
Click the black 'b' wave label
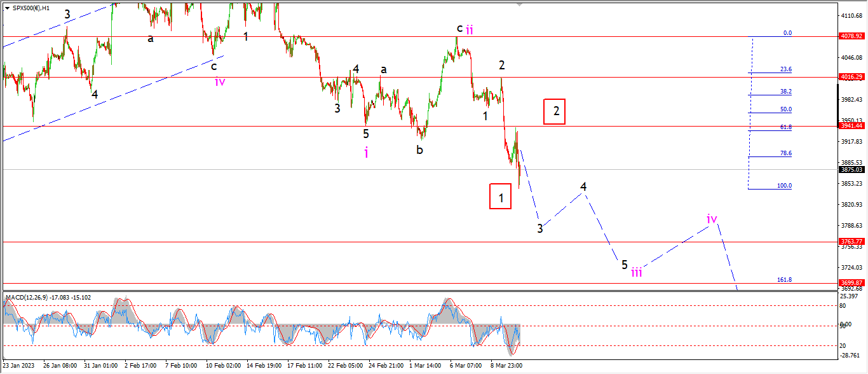pos(419,150)
